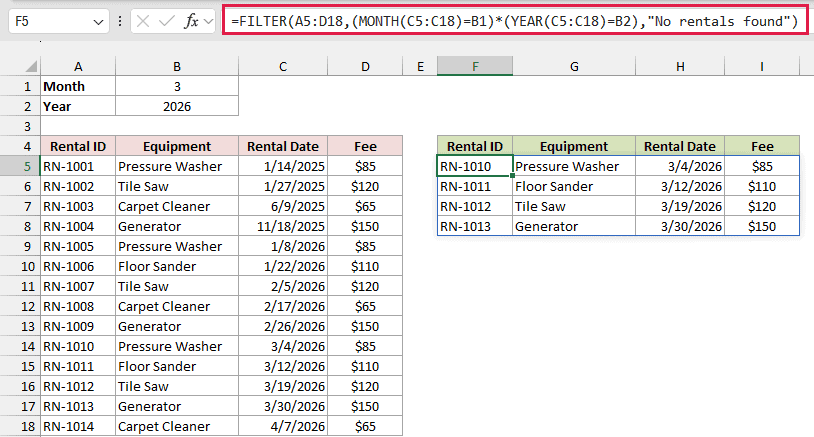Click the Fee header in cell D4
This screenshot has height=437, width=814.
(x=365, y=146)
